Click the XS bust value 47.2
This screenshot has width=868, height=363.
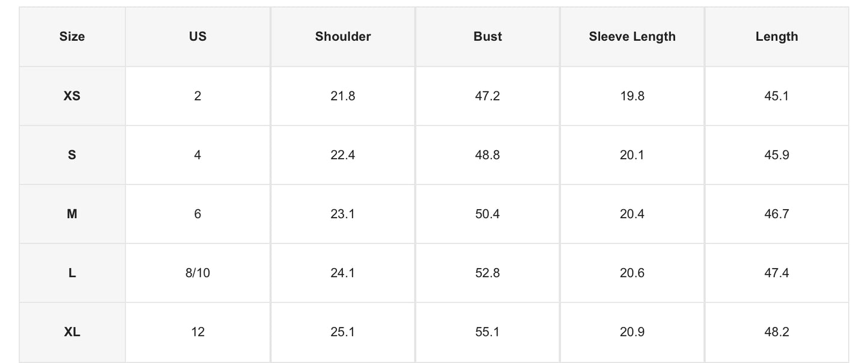[x=488, y=96]
